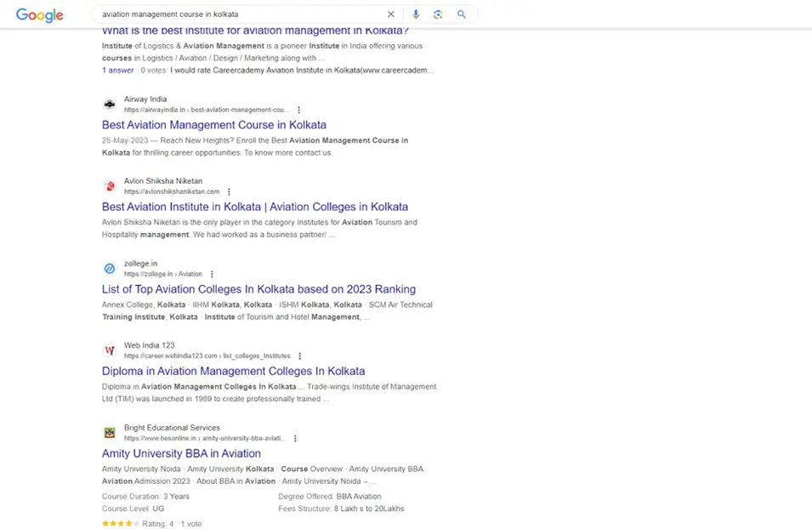Open more options for Web India 123 result

299,356
